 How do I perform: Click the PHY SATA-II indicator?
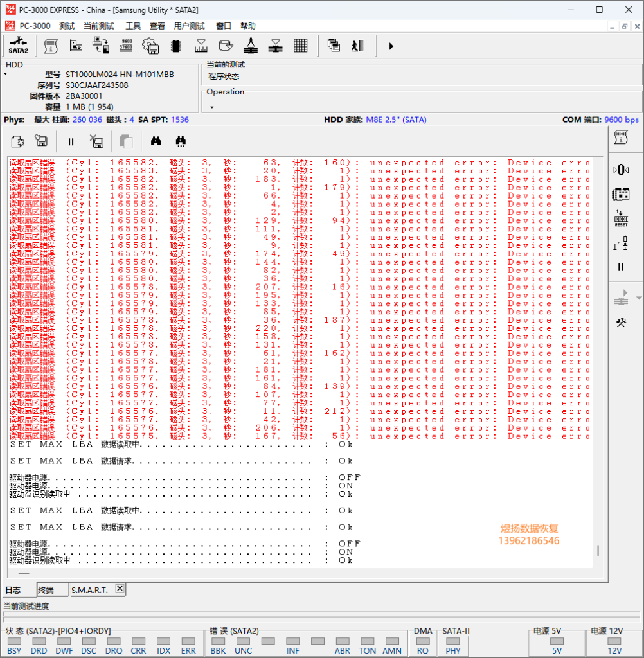click(452, 641)
